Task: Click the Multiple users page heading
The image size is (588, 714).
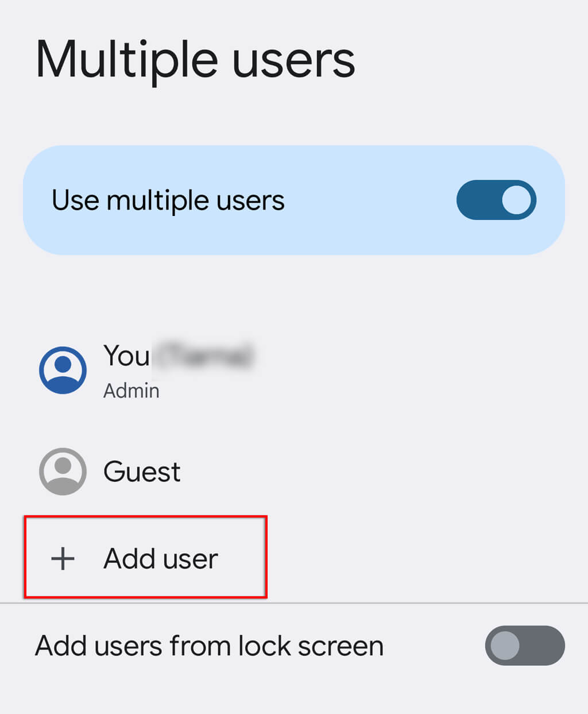Action: [x=195, y=60]
